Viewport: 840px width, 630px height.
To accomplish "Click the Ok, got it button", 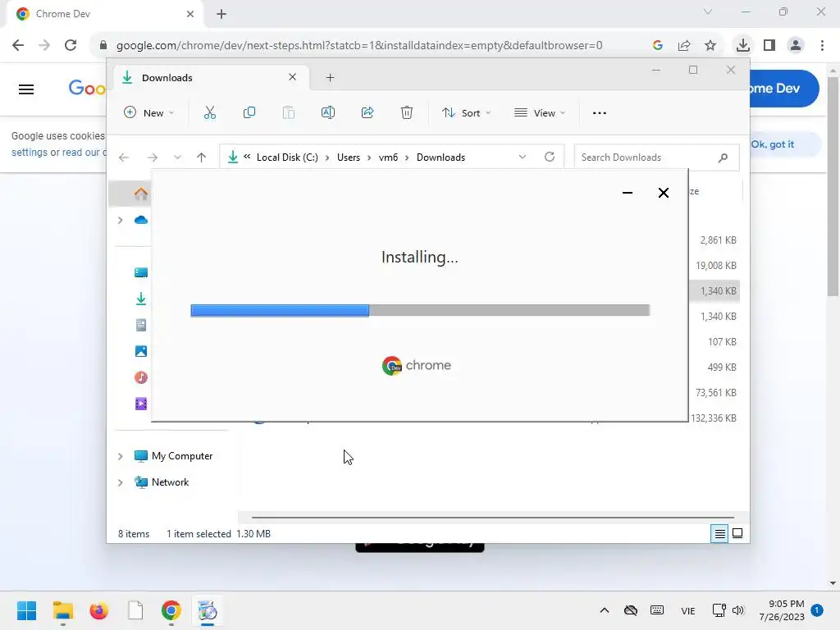I will pos(773,144).
